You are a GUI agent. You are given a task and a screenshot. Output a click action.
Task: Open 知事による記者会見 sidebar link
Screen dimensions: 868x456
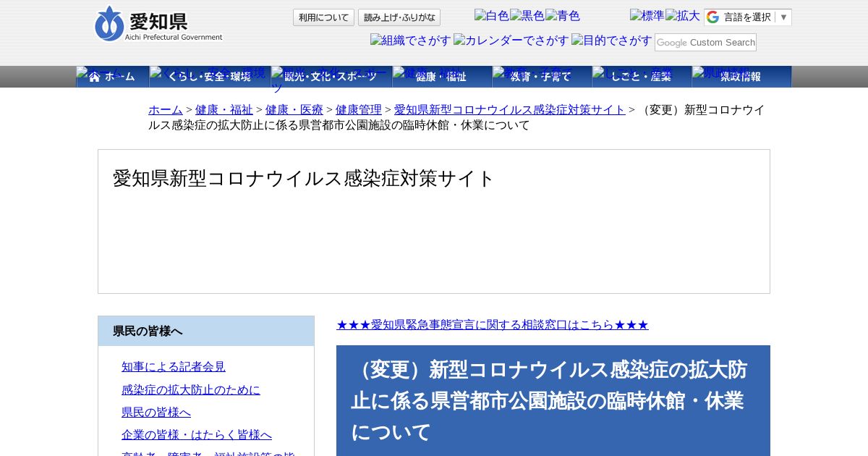174,366
